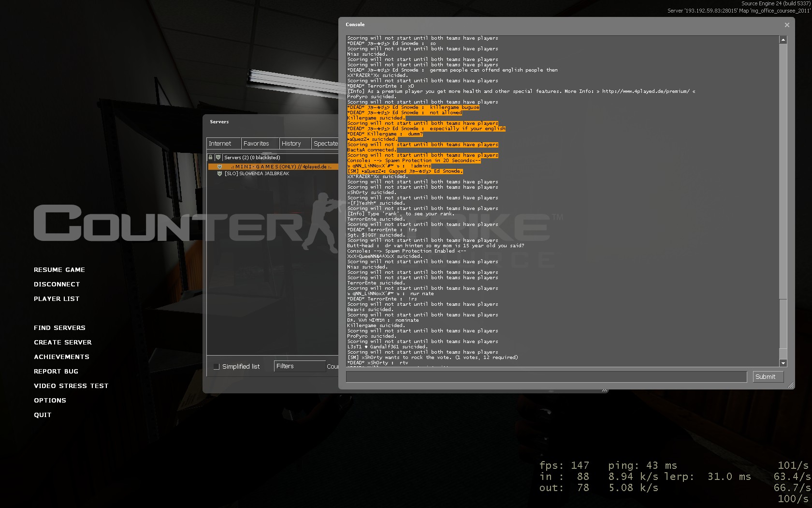
Task: Enable the Simplified list checkbox
Action: coord(217,367)
